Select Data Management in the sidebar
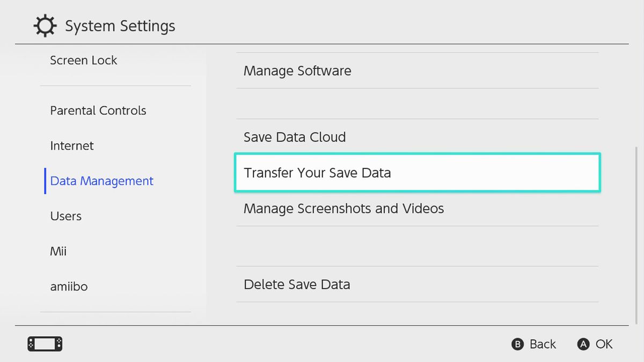 [101, 181]
